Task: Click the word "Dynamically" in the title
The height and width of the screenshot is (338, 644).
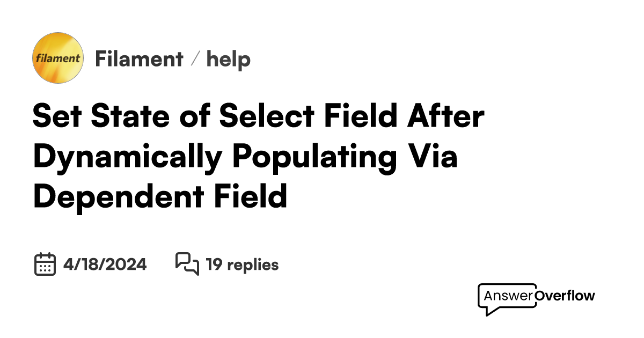Action: click(x=126, y=157)
